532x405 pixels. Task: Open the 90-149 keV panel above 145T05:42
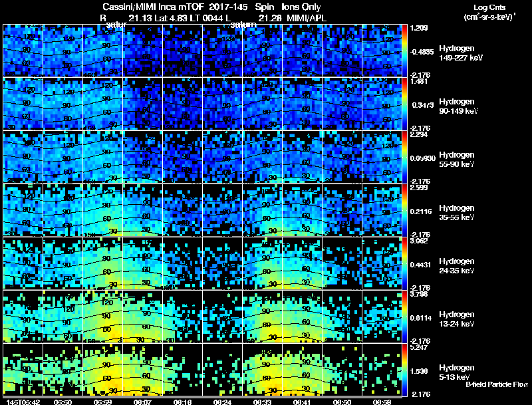click(x=23, y=104)
